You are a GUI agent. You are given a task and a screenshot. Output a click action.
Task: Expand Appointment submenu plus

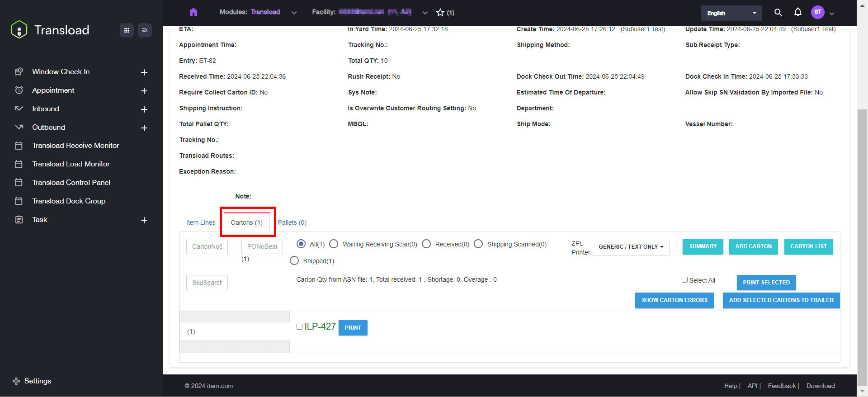click(144, 91)
